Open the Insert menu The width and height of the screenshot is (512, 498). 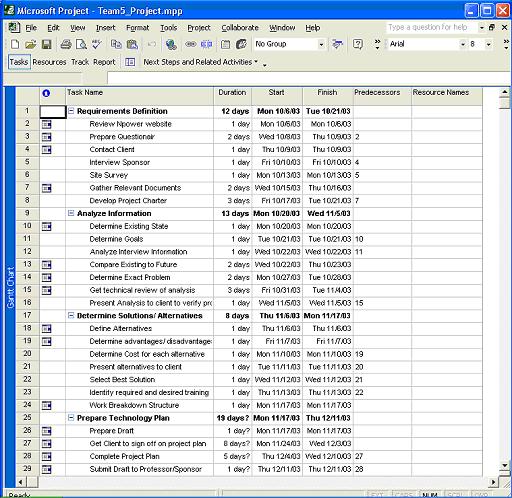[105, 28]
